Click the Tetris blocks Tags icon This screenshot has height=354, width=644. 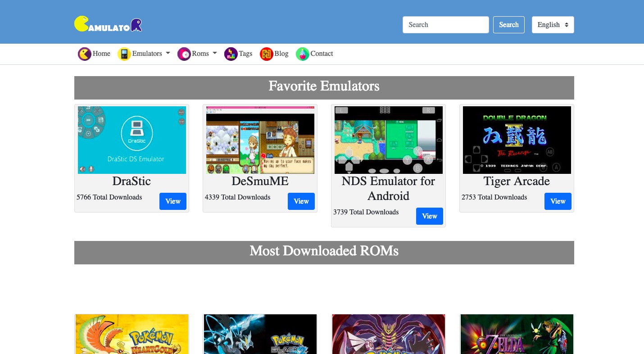(231, 54)
